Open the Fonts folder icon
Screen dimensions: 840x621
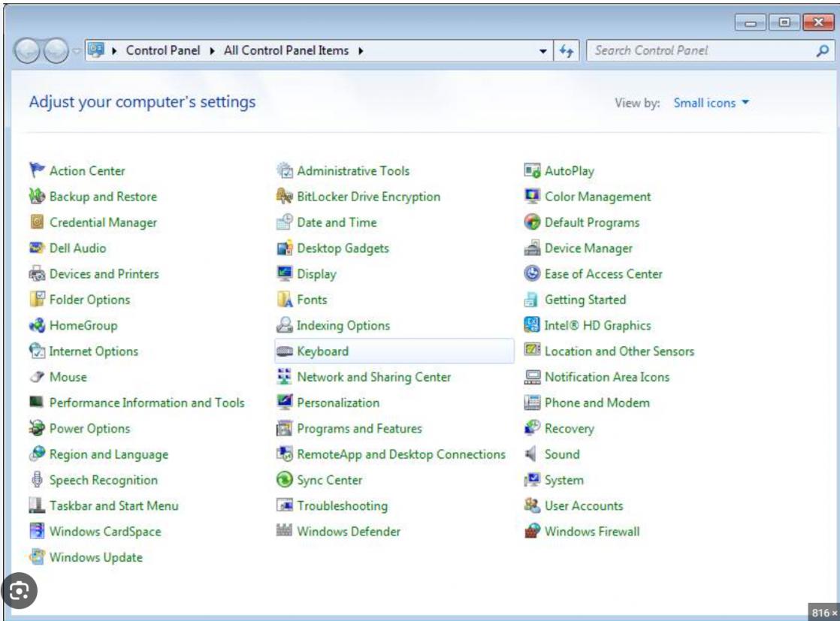point(285,300)
